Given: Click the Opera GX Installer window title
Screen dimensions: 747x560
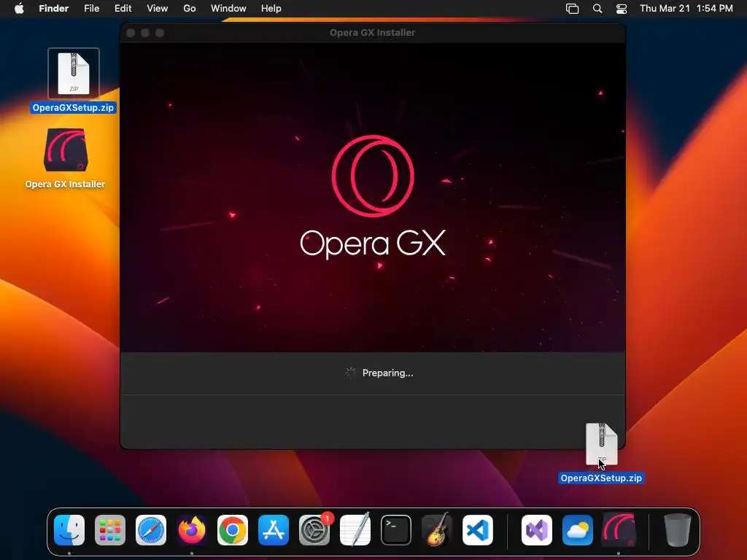Looking at the screenshot, I should point(373,32).
